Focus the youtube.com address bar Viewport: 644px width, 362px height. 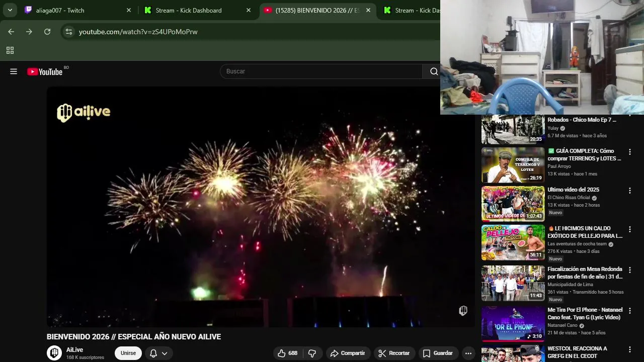pyautogui.click(x=252, y=32)
